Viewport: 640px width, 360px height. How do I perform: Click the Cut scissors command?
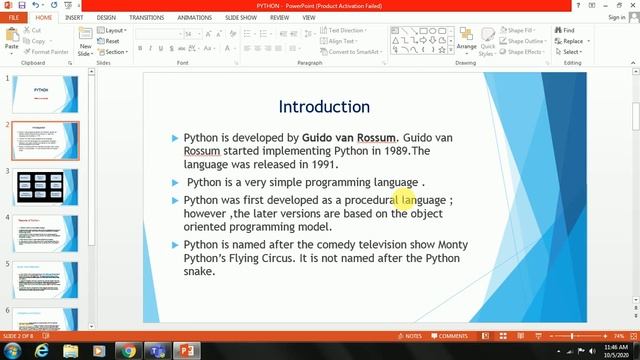click(32, 30)
